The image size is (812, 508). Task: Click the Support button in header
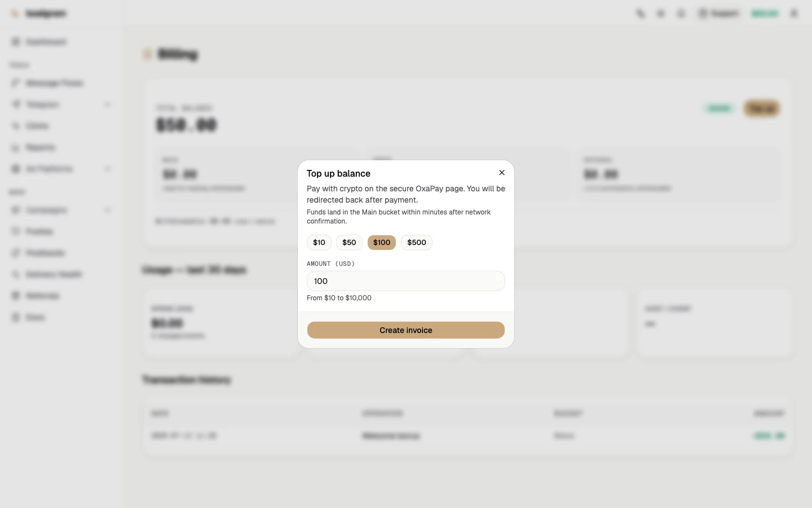click(x=718, y=14)
